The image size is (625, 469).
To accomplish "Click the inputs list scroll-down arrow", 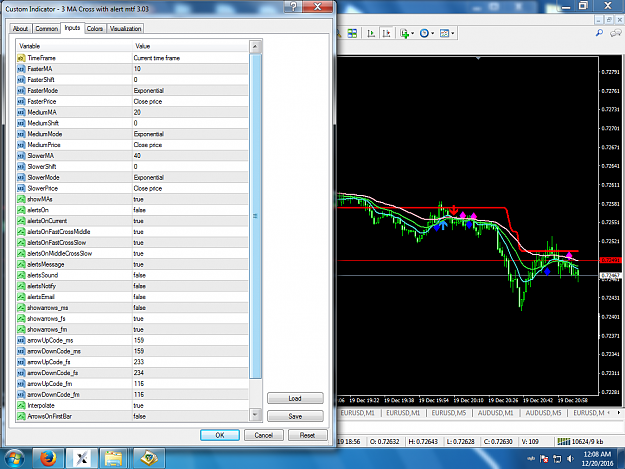I will pyautogui.click(x=255, y=414).
